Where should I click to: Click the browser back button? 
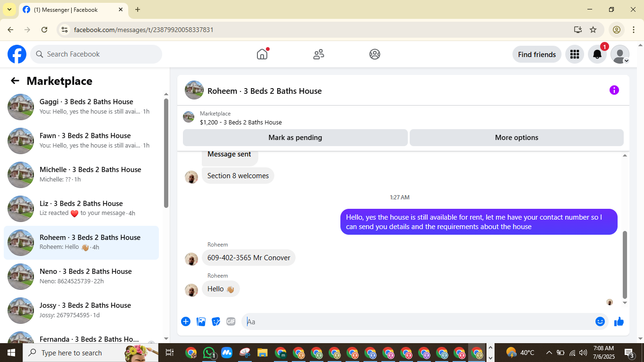[x=10, y=30]
